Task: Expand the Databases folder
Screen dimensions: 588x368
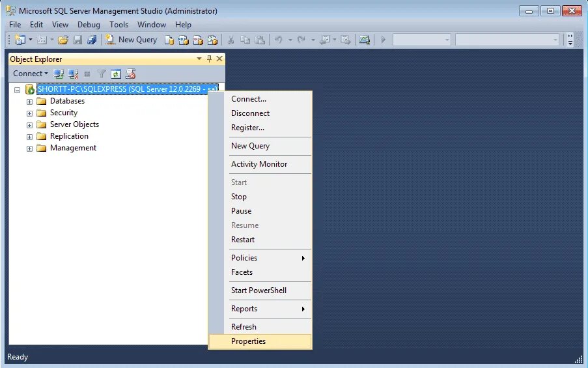Action: [x=29, y=102]
